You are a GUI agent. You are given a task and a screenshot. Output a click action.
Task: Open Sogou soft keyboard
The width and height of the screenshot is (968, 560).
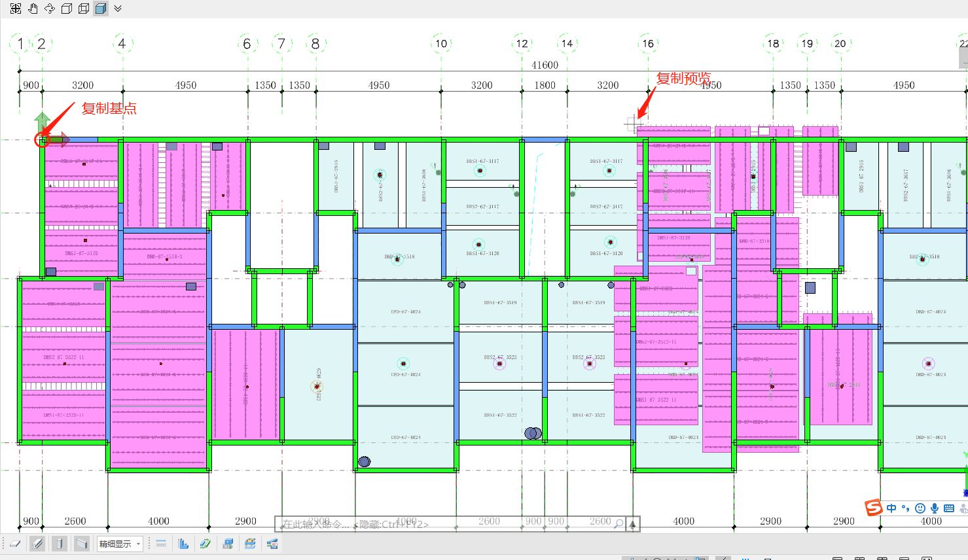(949, 508)
